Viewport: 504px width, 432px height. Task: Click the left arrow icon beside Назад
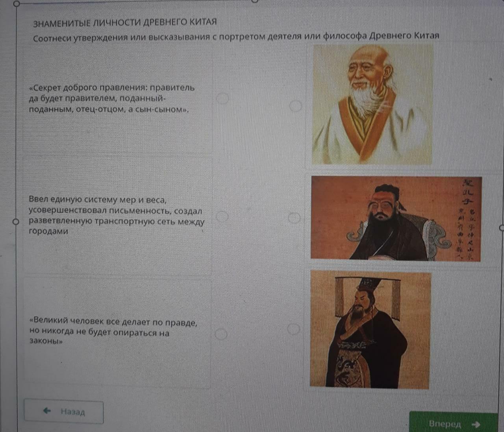point(47,411)
